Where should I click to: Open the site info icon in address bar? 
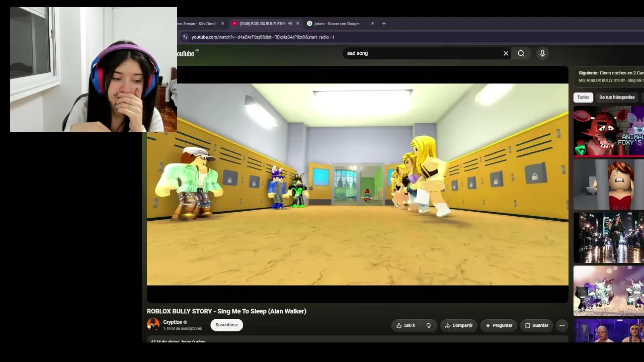[185, 37]
